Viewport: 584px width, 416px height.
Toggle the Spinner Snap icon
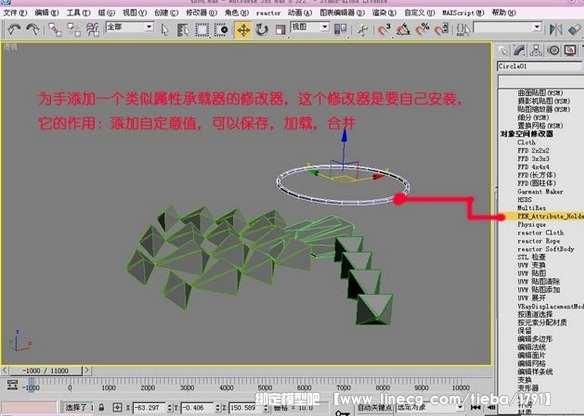441,30
